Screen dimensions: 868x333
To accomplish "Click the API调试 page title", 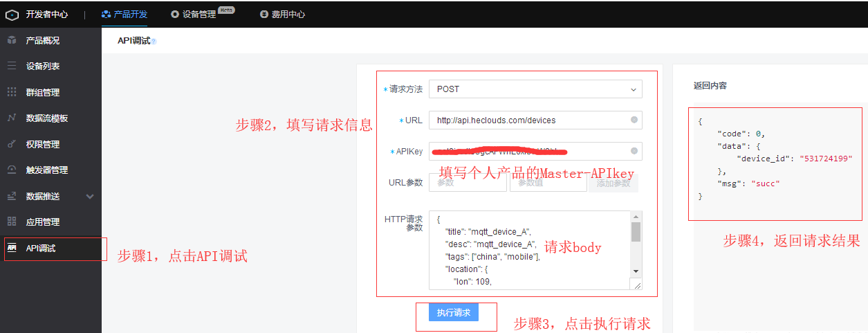I will point(133,41).
